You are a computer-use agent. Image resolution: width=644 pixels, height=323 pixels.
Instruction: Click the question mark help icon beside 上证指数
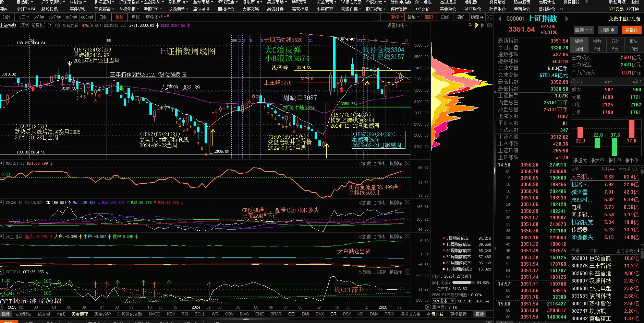[51, 25]
